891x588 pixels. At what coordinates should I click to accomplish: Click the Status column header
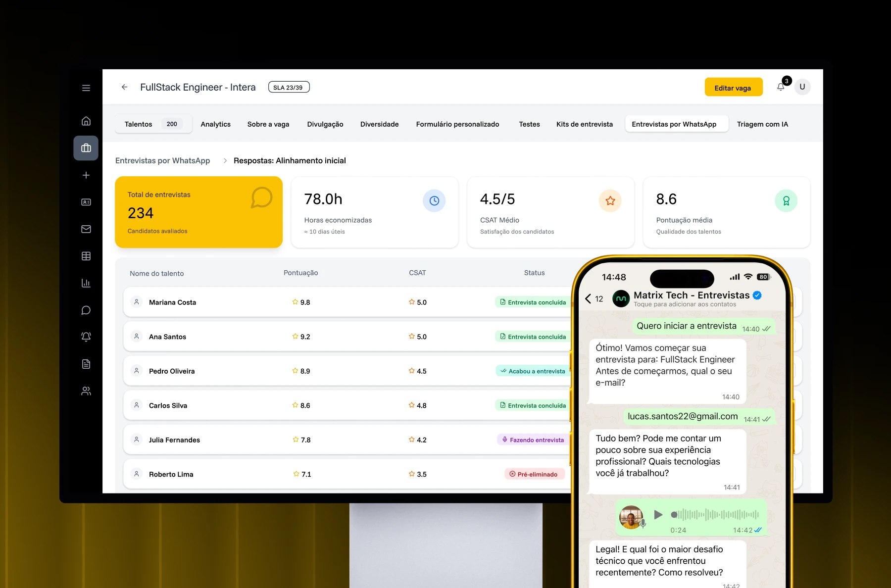[x=534, y=273]
